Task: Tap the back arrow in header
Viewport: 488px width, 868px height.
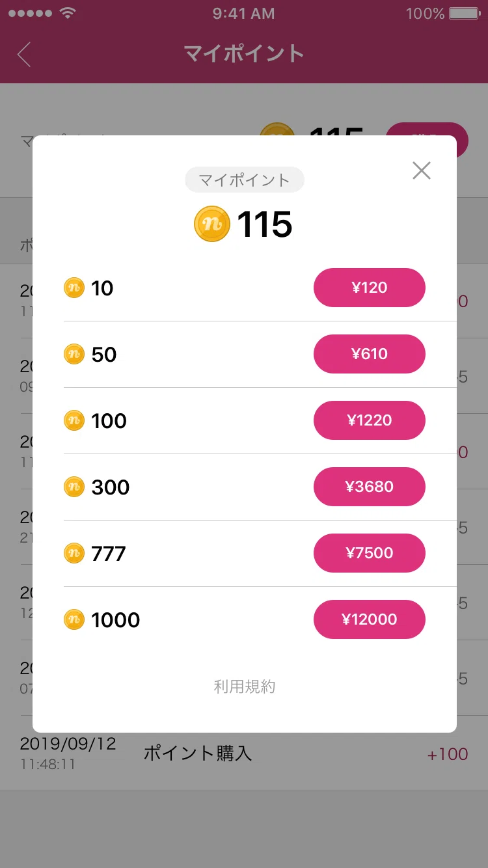Action: click(24, 54)
